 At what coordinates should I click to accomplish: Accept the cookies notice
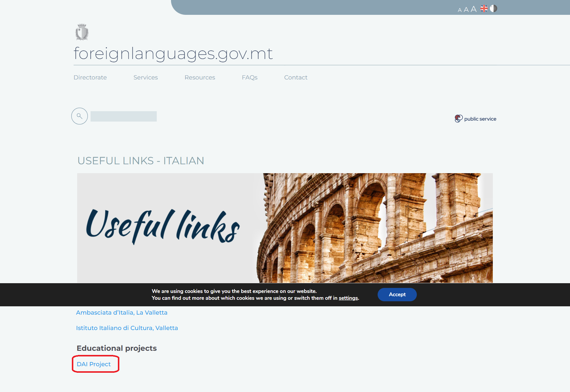tap(397, 294)
